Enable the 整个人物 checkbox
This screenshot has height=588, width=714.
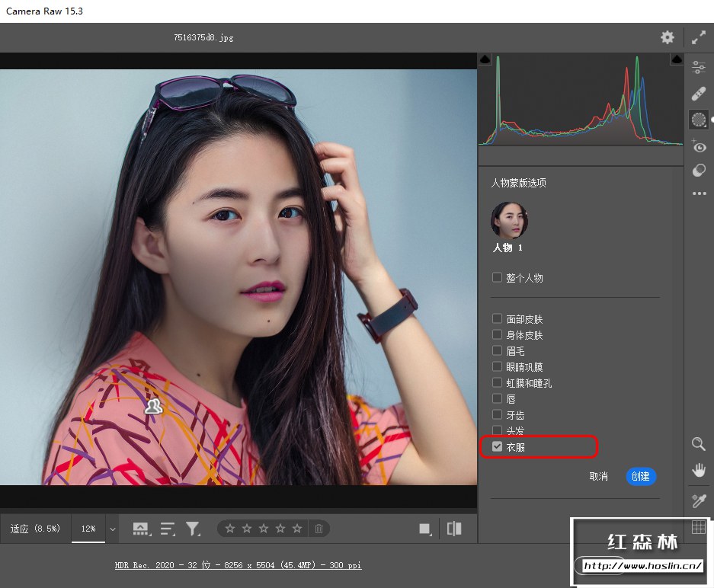point(498,278)
